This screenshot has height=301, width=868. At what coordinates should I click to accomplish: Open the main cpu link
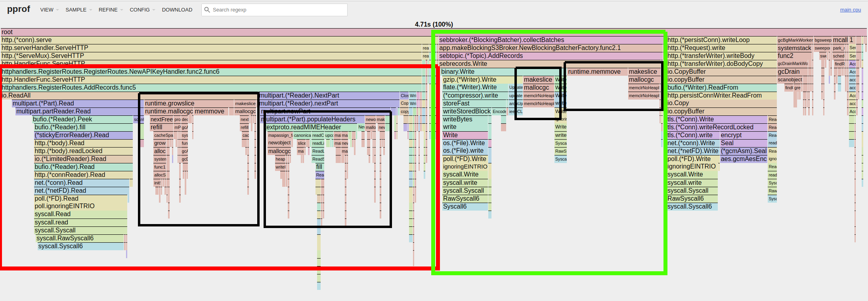coord(850,10)
